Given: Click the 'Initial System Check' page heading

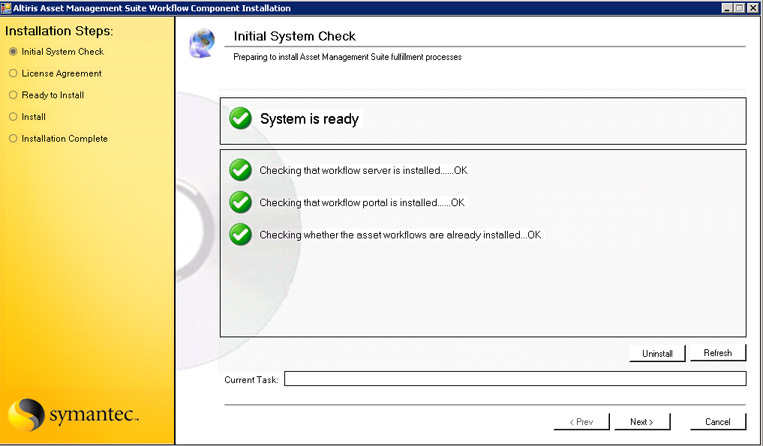Looking at the screenshot, I should [294, 36].
